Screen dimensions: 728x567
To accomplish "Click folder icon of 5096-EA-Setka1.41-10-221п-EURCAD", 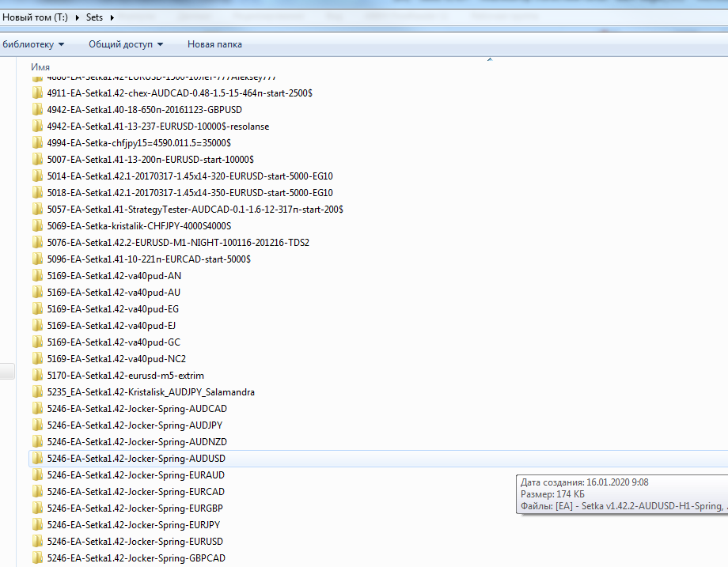I will tap(38, 259).
